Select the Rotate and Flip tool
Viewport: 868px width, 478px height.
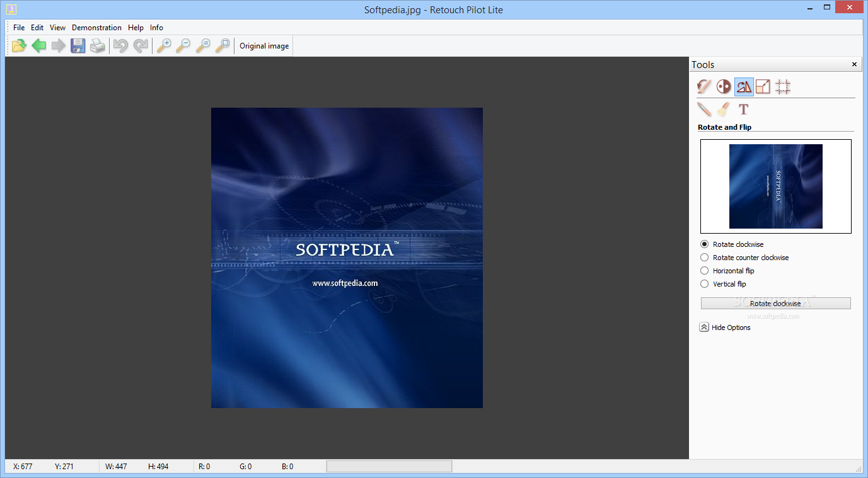[744, 86]
